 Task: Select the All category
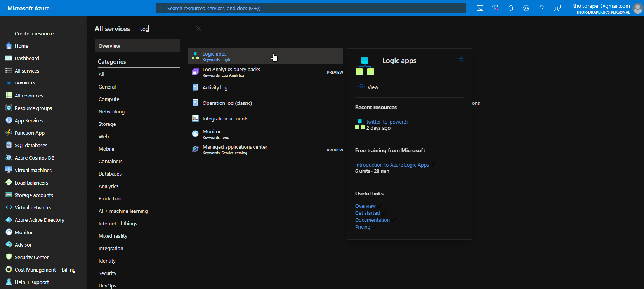point(101,74)
